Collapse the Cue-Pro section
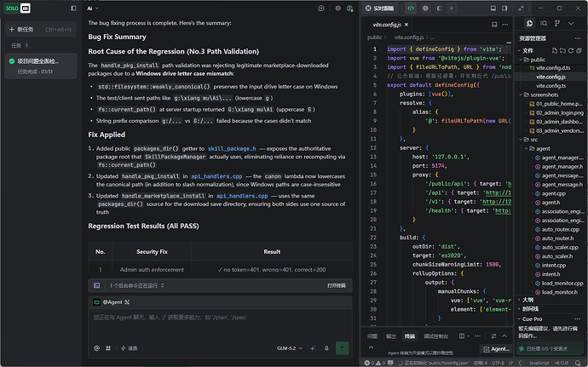This screenshot has height=367, width=588. (x=530, y=319)
